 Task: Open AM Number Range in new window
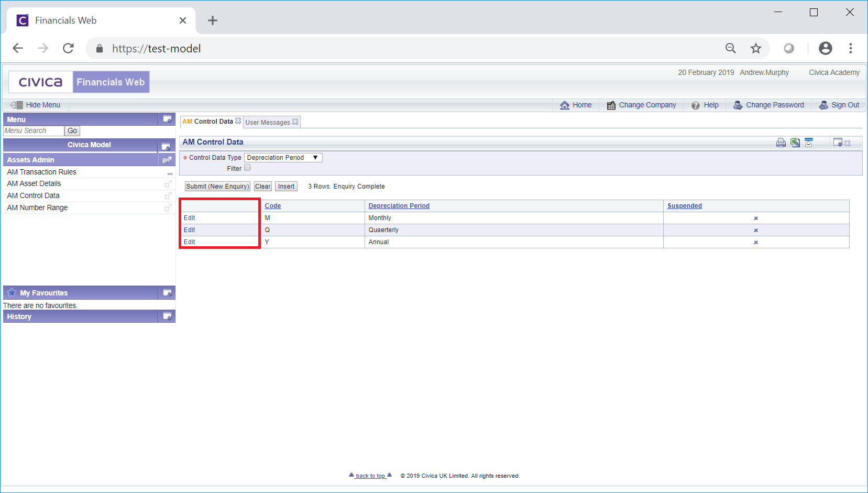[x=168, y=208]
